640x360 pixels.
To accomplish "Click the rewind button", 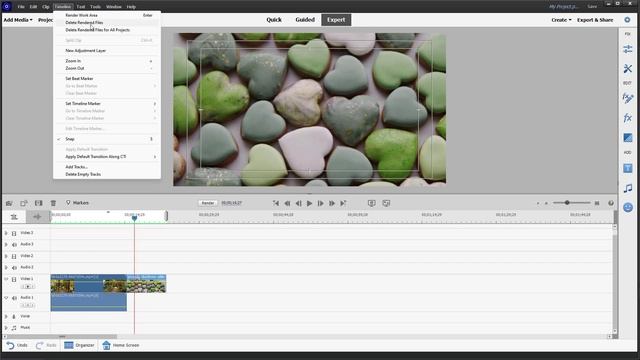I will pyautogui.click(x=287, y=203).
